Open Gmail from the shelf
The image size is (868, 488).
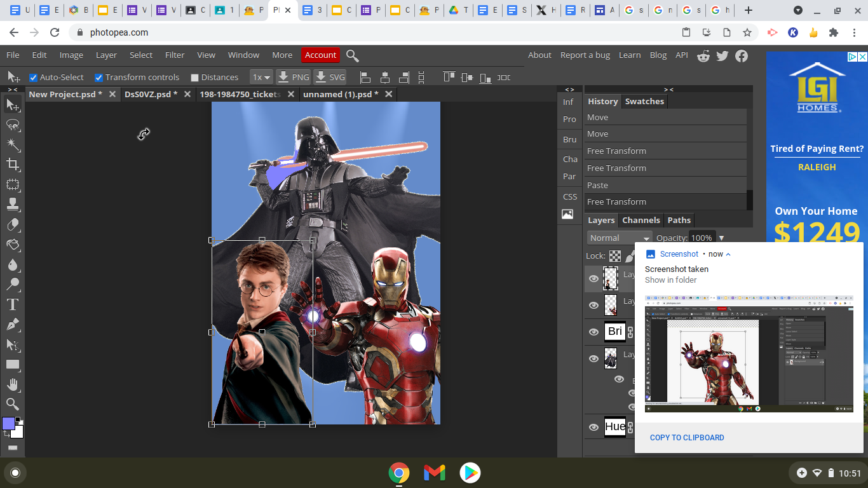click(435, 473)
